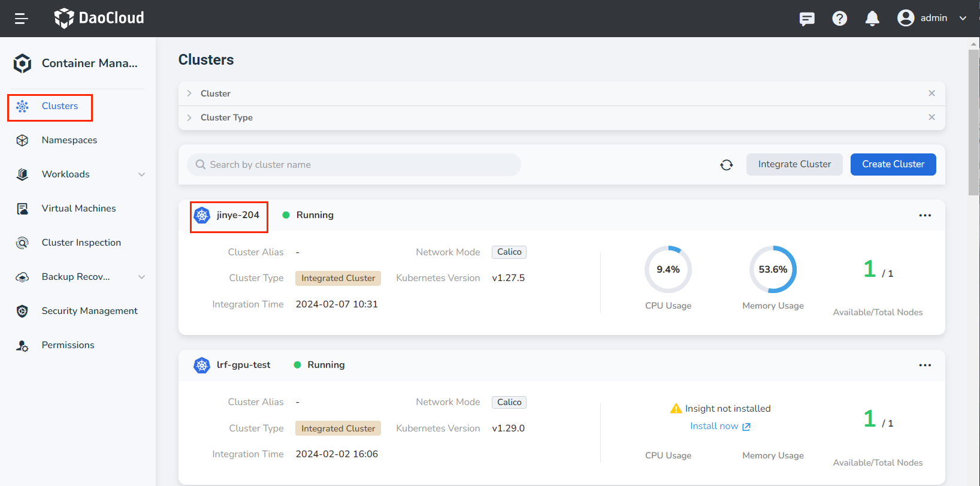The width and height of the screenshot is (980, 486).
Task: Expand the Backup Recovery sidebar menu
Action: click(x=141, y=277)
